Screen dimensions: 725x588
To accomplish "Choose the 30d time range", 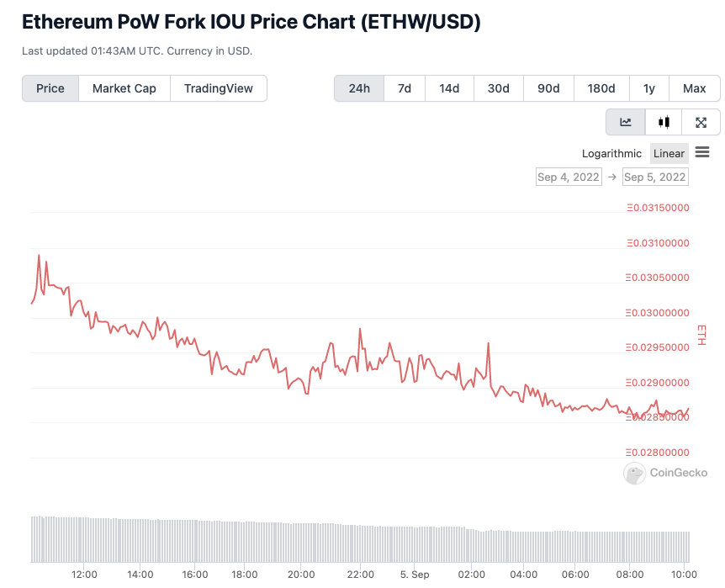I will 499,88.
